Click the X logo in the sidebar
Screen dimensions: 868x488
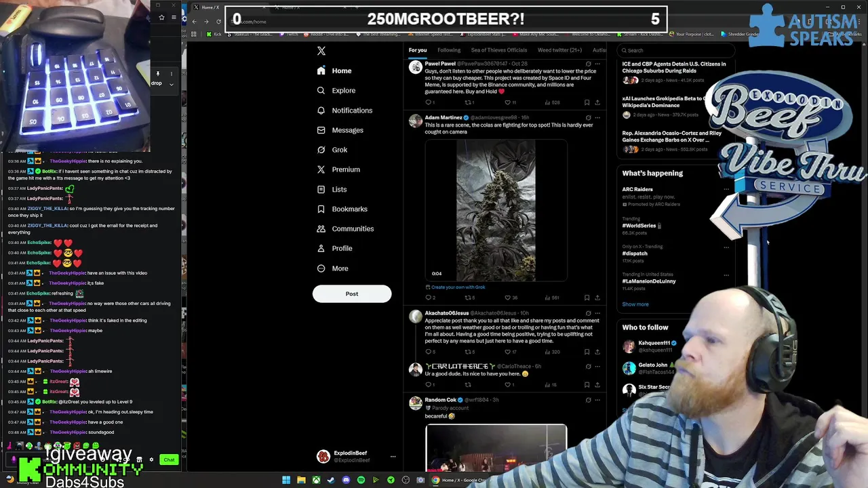coord(321,51)
